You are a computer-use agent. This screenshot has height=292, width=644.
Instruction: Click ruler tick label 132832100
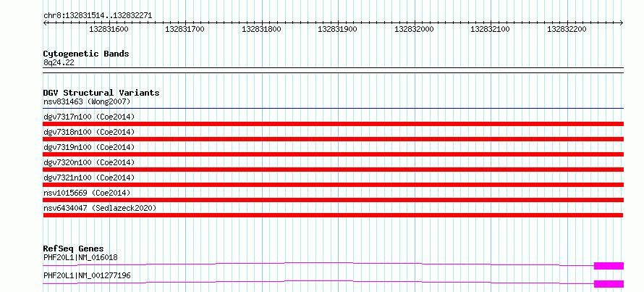490,29
